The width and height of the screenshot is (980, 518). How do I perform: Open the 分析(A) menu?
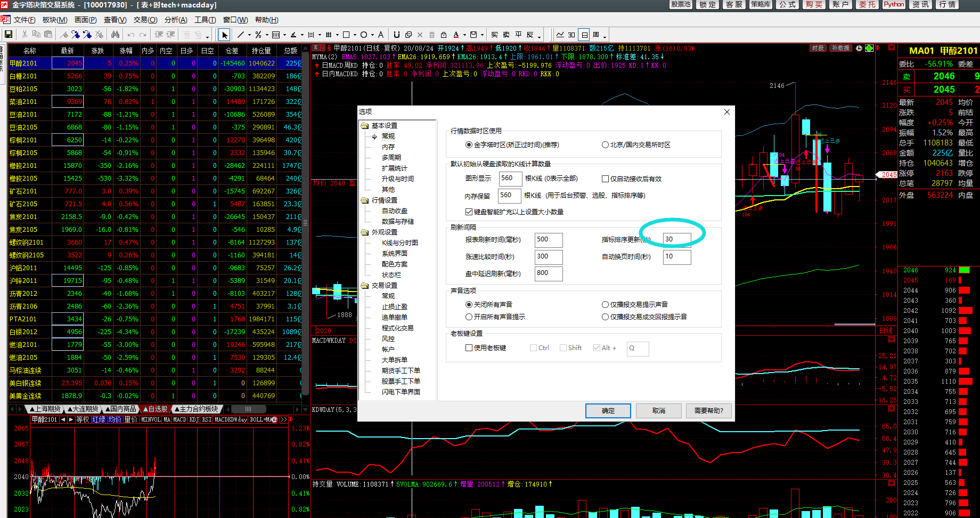pos(176,20)
